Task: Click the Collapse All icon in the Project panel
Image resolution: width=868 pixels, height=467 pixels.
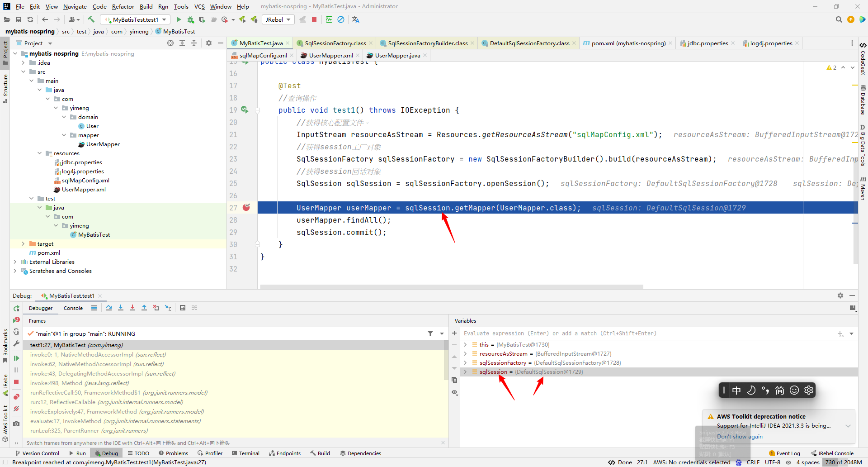Action: click(x=194, y=43)
